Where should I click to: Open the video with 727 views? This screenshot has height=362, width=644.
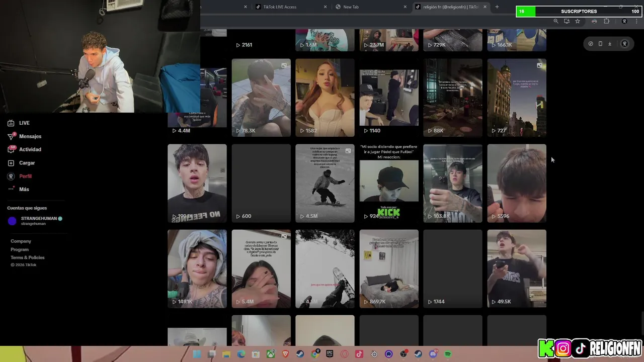click(x=517, y=98)
